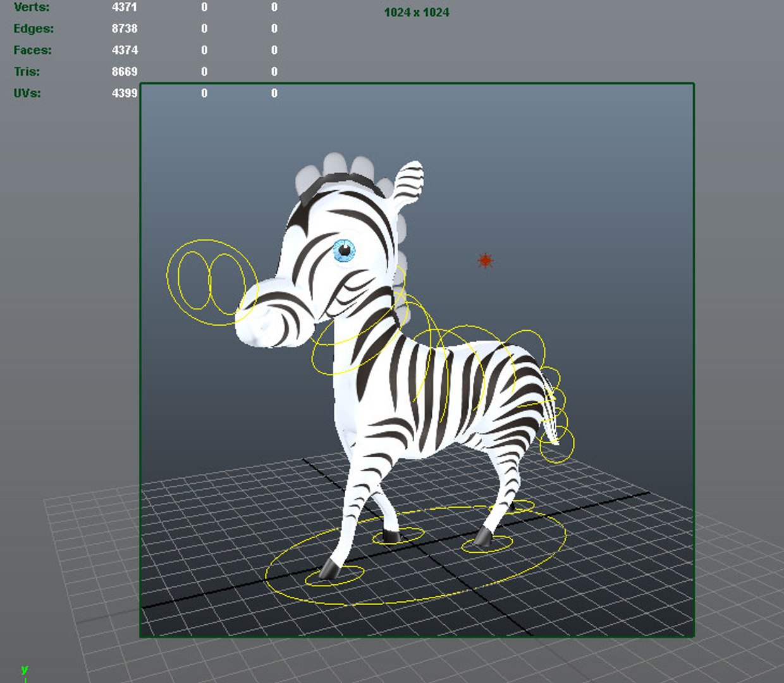Image resolution: width=784 pixels, height=683 pixels.
Task: Click the "Faces:" heads-up label
Action: pos(32,50)
